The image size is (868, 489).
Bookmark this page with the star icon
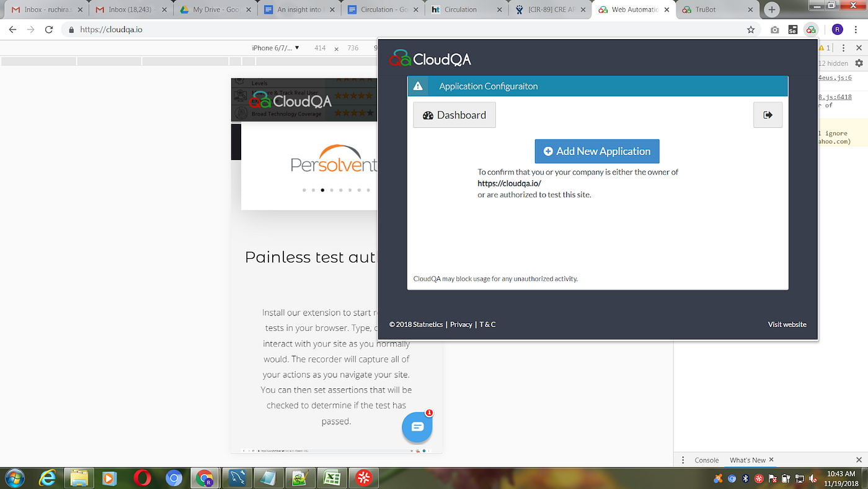(x=751, y=29)
